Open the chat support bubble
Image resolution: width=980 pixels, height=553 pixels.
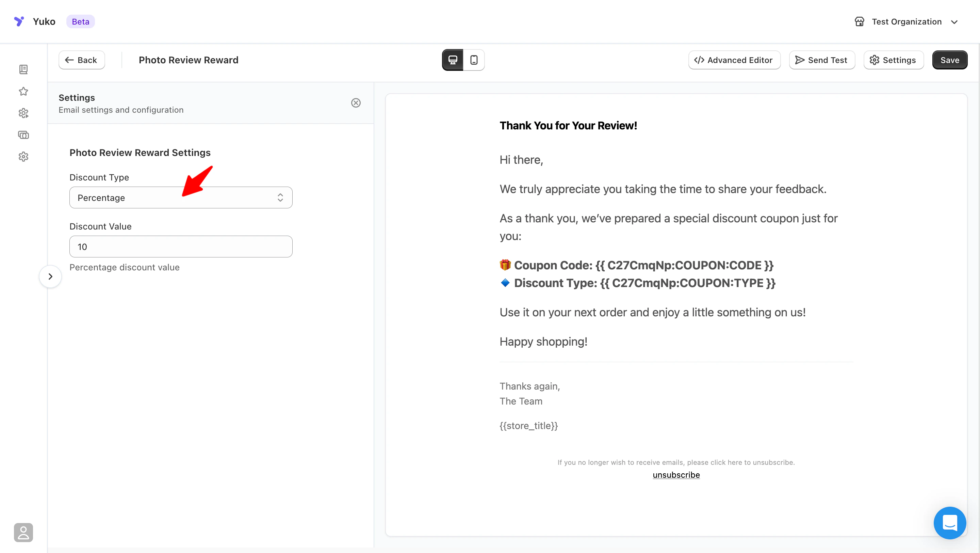coord(950,523)
